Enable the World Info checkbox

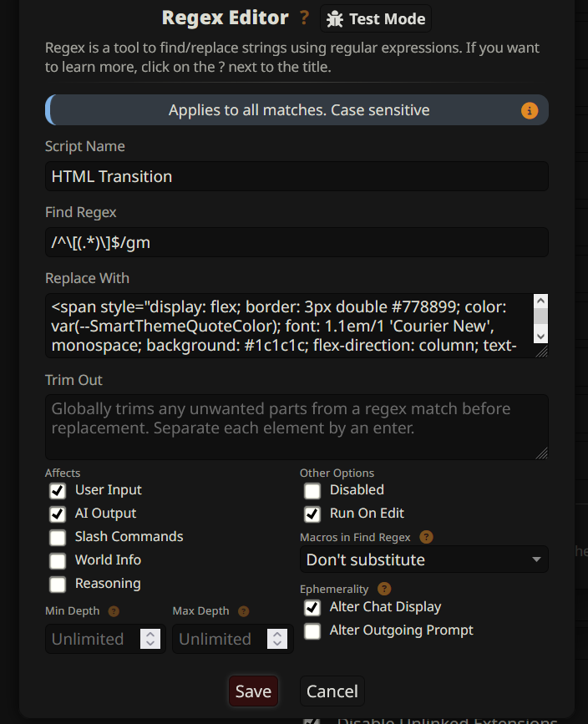coord(58,560)
